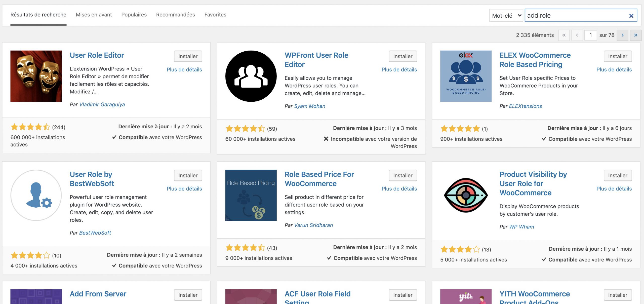Install Product Visibility by User Role
The width and height of the screenshot is (644, 304).
618,175
